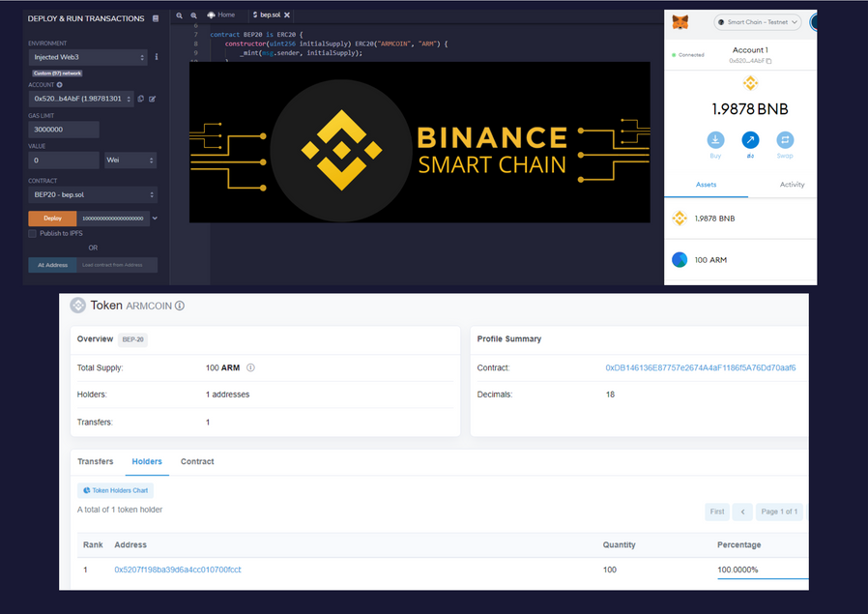Click the MetaMask Send arrow button
868x614 pixels.
click(750, 140)
